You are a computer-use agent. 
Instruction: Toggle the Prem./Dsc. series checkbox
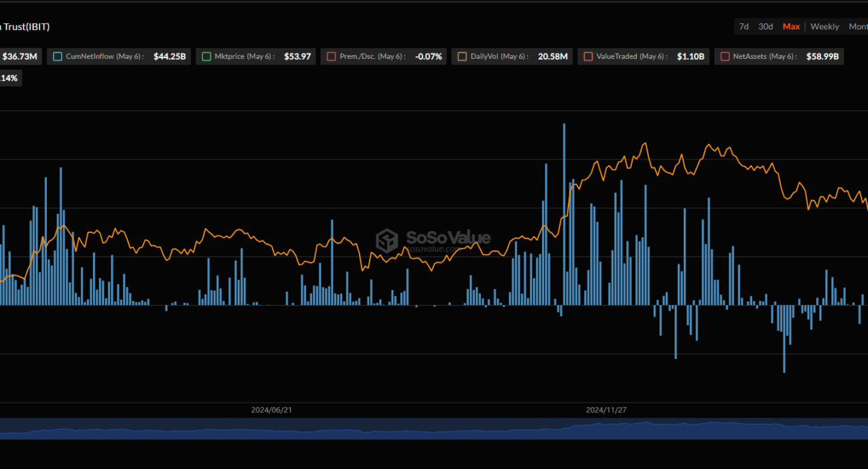click(332, 57)
